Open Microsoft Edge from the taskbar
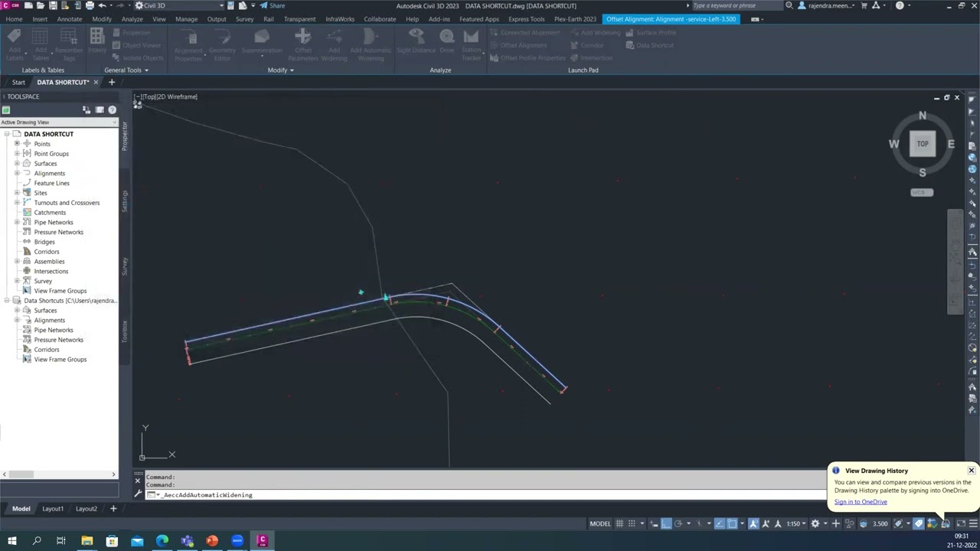The width and height of the screenshot is (980, 551). (162, 541)
